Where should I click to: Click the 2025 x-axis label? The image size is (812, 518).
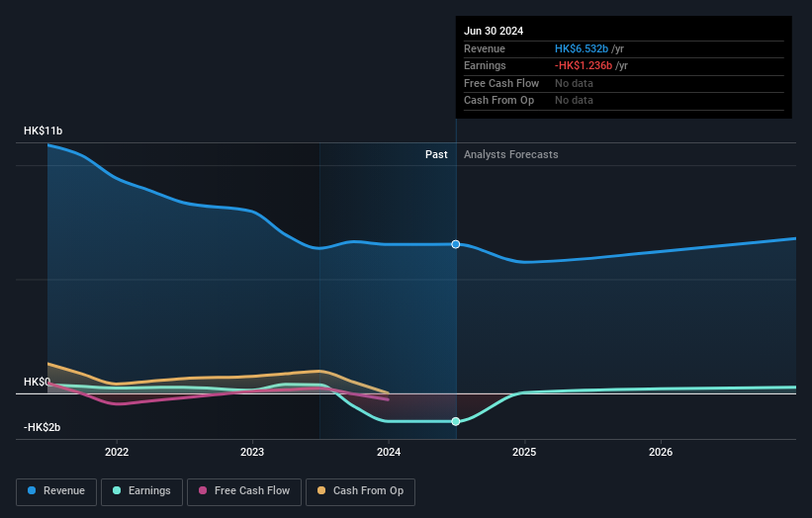click(524, 453)
